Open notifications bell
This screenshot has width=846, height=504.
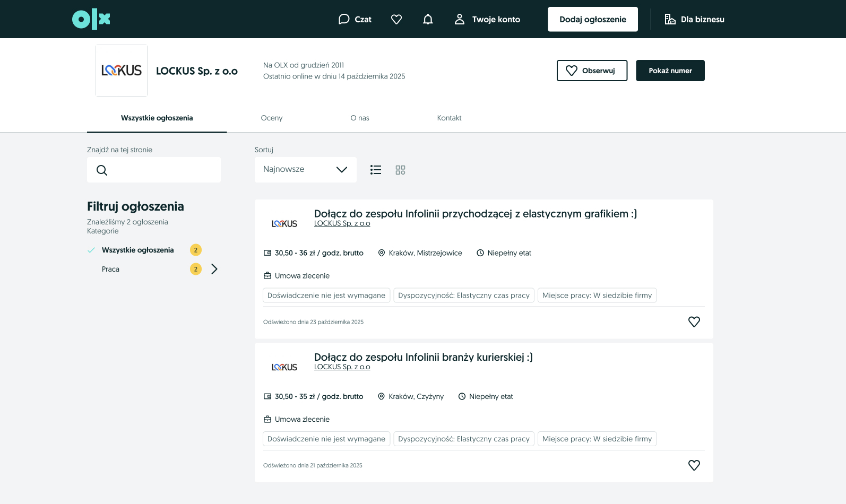428,19
